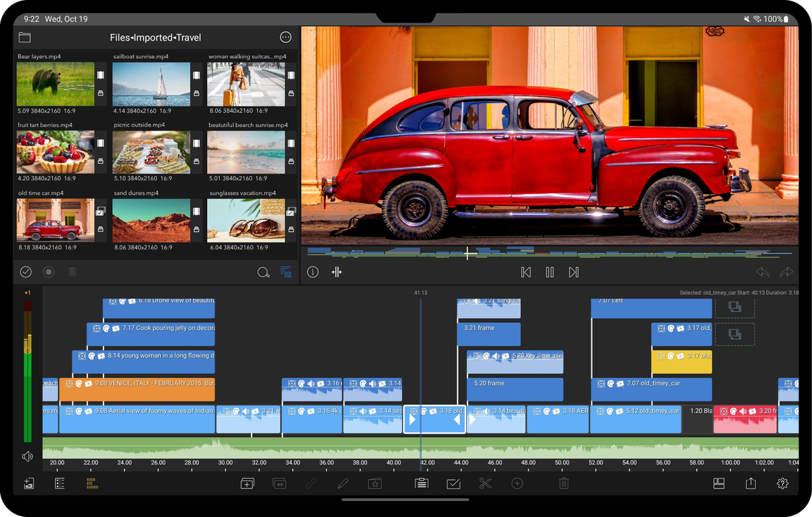The image size is (812, 517).
Task: Select the Bear layers.mp4 thumbnail
Action: (55, 84)
